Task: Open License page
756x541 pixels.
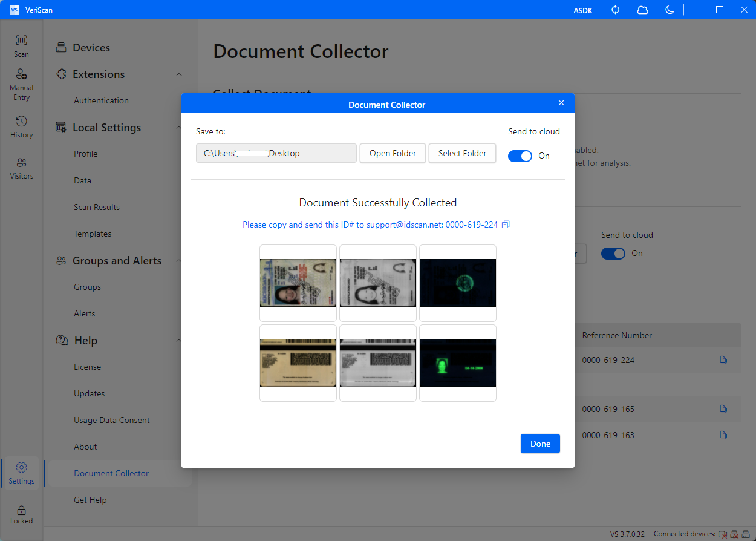Action: [87, 367]
